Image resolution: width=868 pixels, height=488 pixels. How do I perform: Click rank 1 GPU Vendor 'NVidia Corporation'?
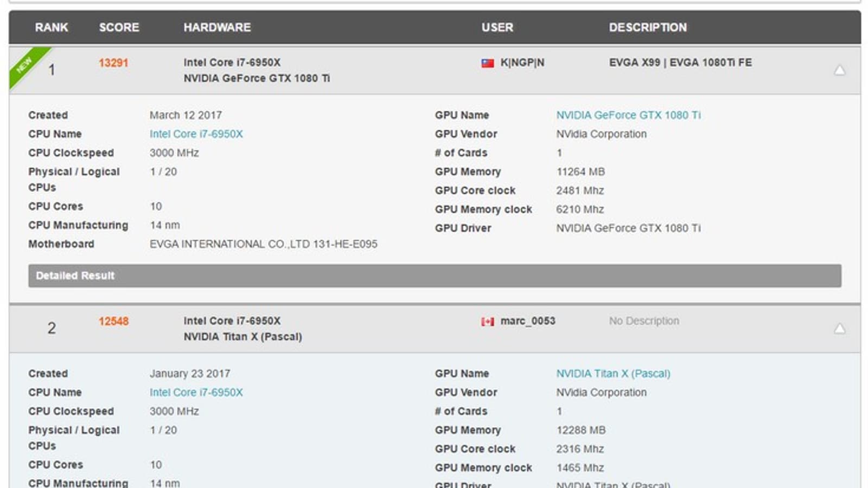601,134
